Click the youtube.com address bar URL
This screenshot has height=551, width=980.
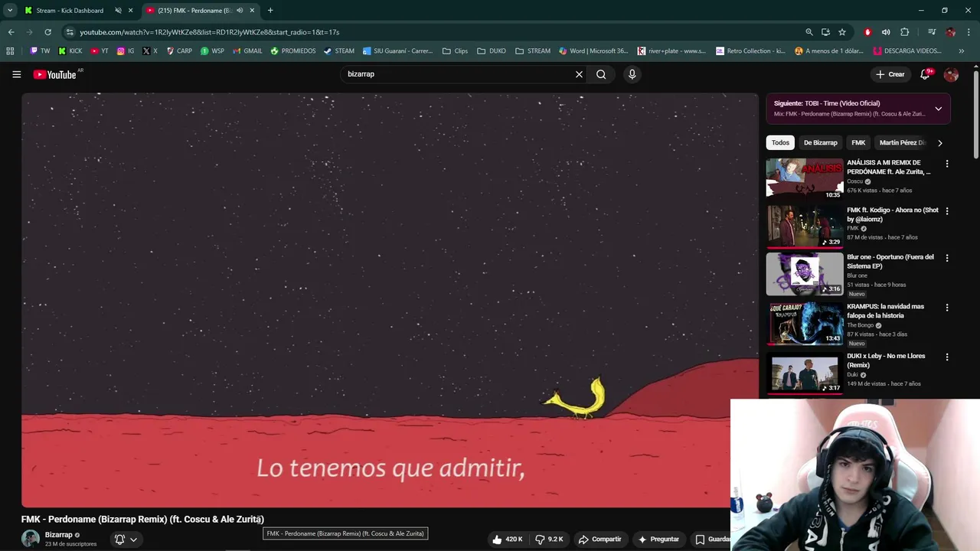[x=209, y=32]
